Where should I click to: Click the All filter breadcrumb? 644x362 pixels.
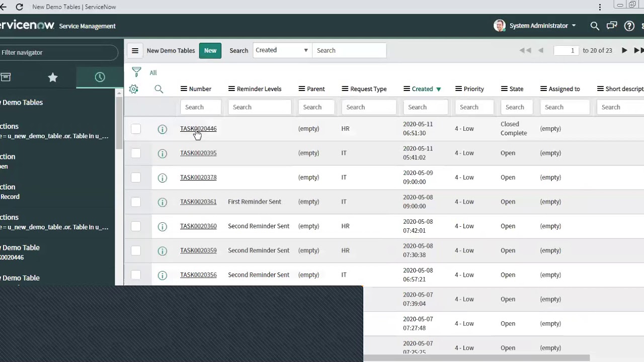(x=153, y=73)
